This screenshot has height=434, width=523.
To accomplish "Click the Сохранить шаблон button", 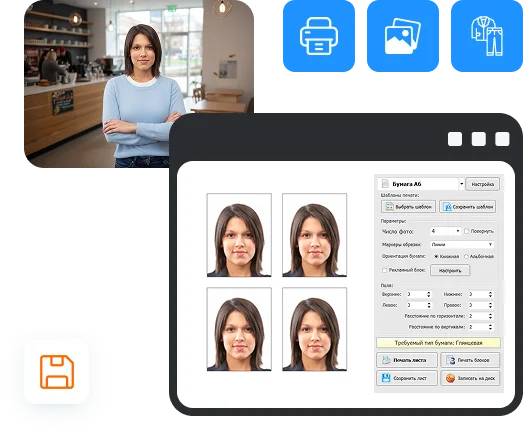I will click(467, 206).
